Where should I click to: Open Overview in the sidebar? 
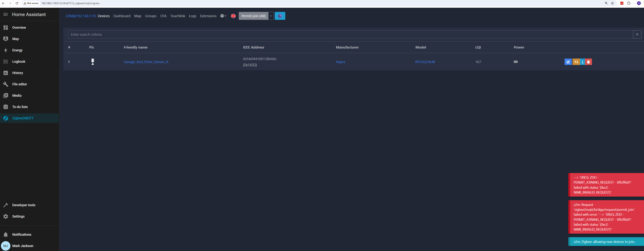(x=30, y=27)
